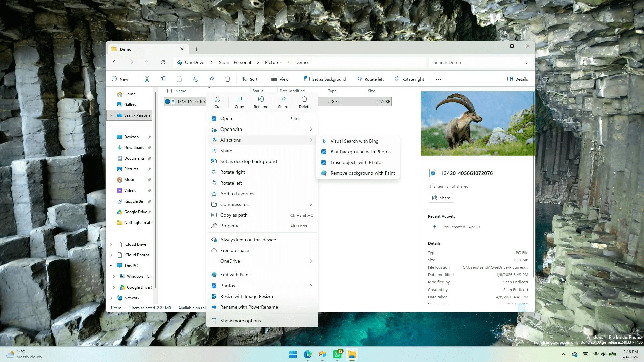The image size is (644, 362).
Task: Expand the Open with submenu
Action: (x=311, y=129)
